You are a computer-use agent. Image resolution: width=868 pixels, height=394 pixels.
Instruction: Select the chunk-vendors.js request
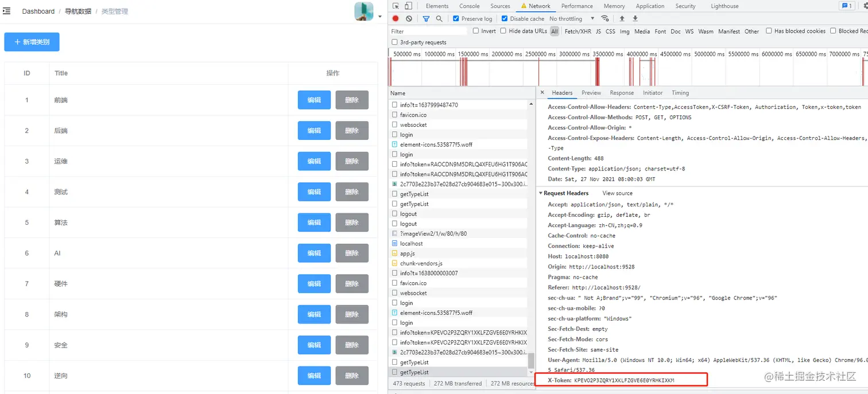coord(458,263)
